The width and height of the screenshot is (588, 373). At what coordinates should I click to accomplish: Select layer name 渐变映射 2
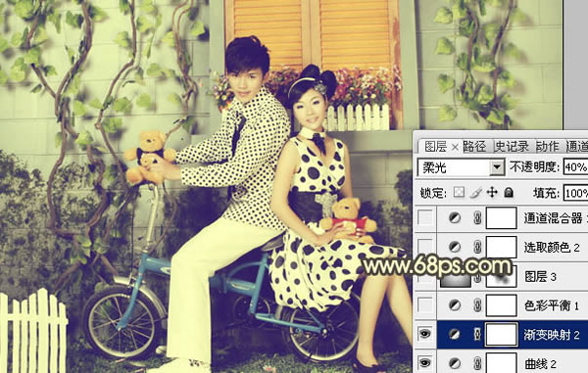pyautogui.click(x=552, y=335)
